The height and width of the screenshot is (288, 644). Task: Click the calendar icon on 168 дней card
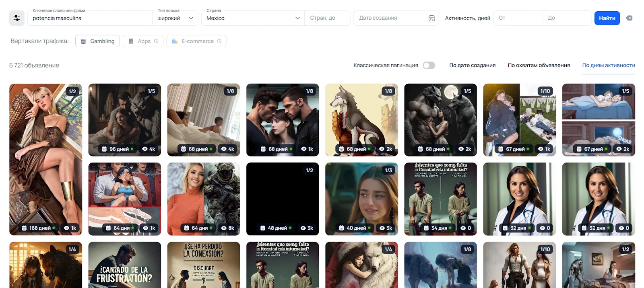click(25, 228)
